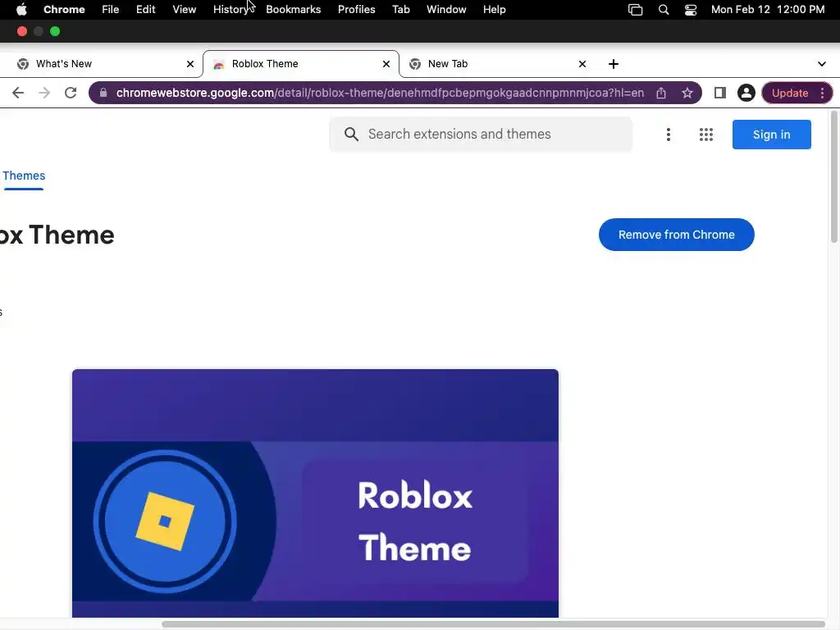Bookmark this page with star icon
This screenshot has width=840, height=630.
[x=687, y=93]
